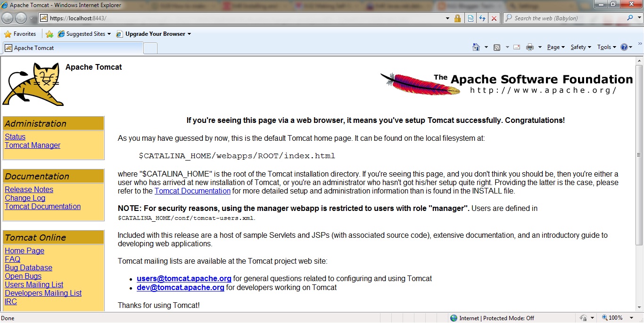Click the $CATALINA_HOME/webapps/ROOT/index.html path text
The width and height of the screenshot is (644, 323).
(237, 156)
